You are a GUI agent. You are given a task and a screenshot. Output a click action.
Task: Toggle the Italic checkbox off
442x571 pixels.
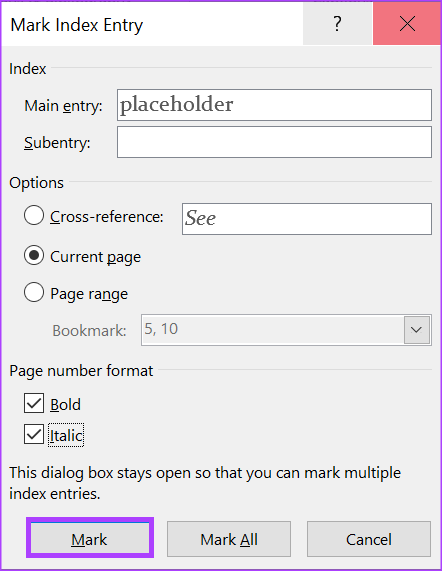[34, 434]
